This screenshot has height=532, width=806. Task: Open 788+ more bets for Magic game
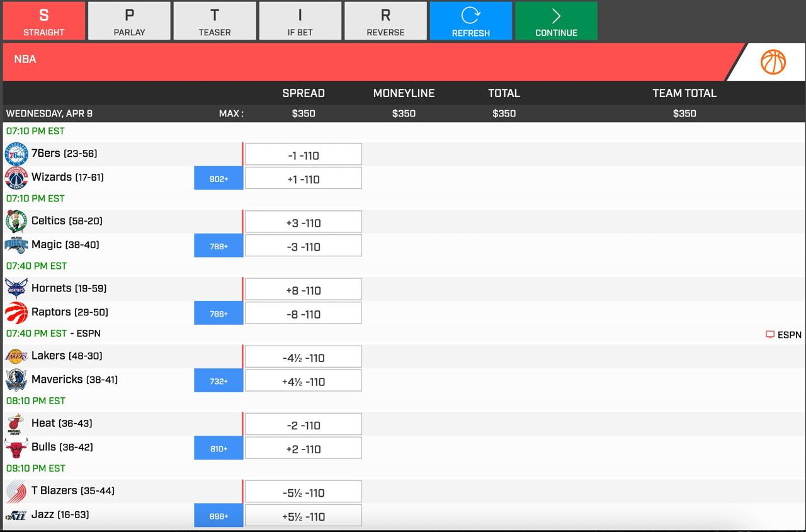coord(219,246)
